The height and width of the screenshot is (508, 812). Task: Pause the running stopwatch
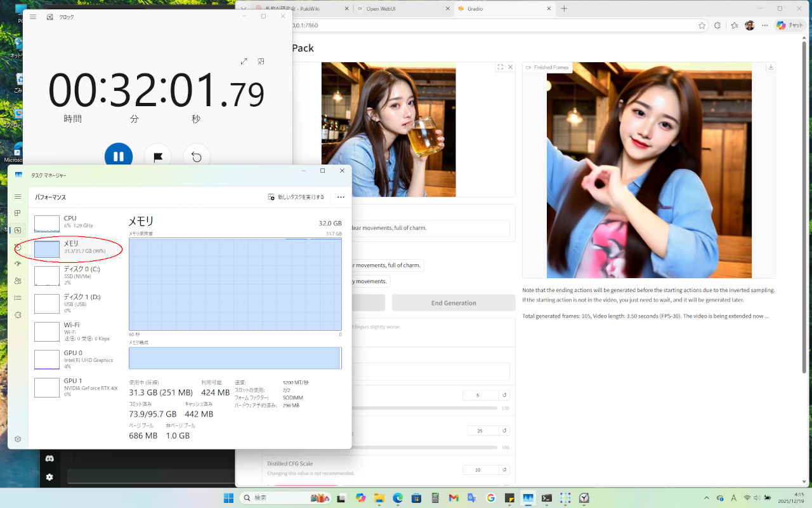coord(119,156)
